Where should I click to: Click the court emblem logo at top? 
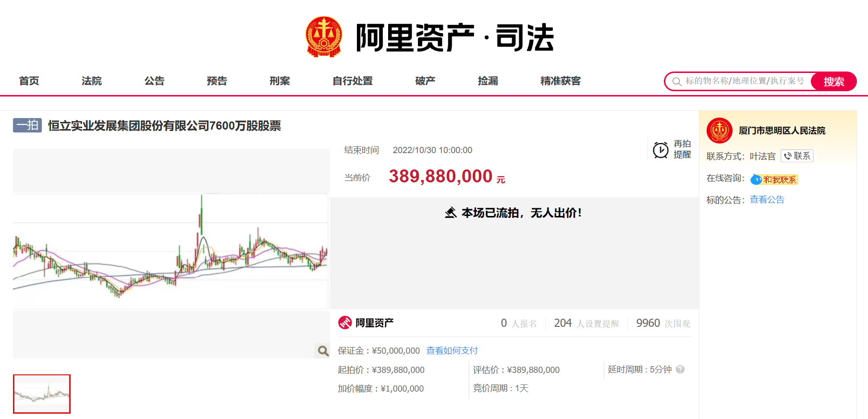[324, 37]
